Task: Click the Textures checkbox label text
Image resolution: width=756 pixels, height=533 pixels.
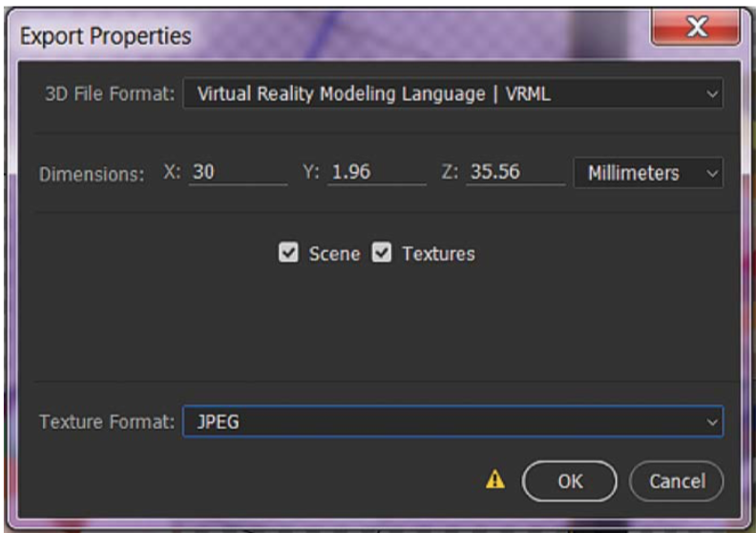Action: pos(438,254)
